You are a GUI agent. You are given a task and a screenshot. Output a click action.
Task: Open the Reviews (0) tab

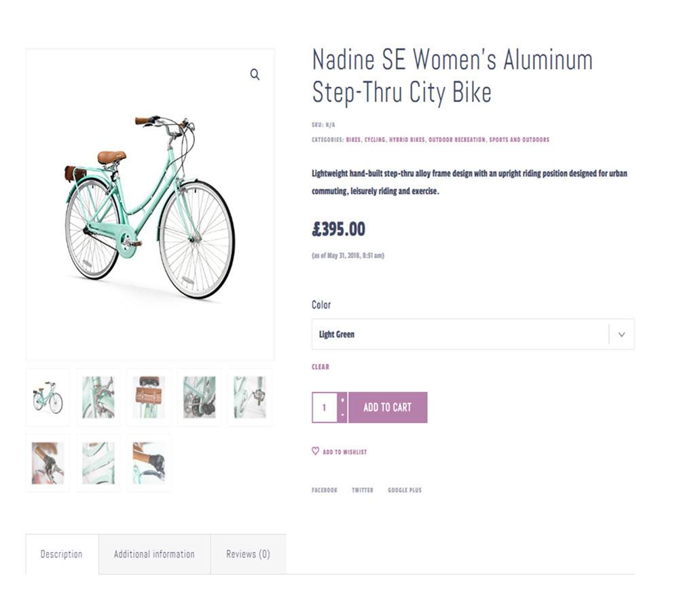point(248,554)
